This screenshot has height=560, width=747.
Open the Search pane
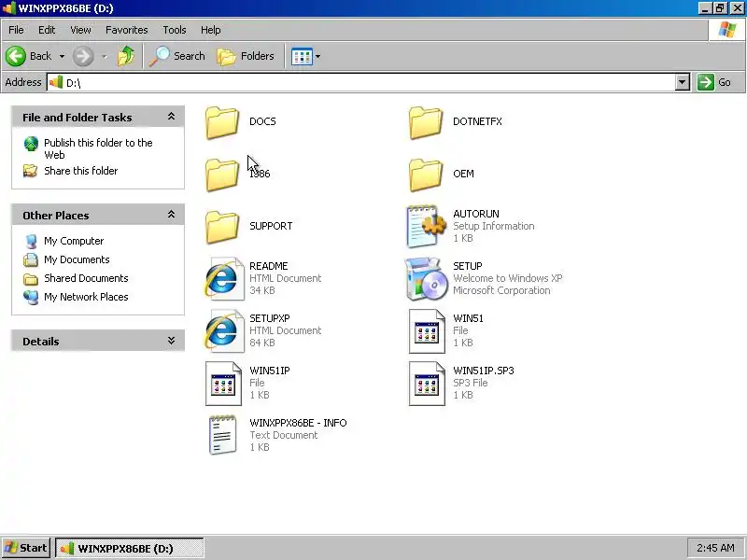[x=177, y=56]
